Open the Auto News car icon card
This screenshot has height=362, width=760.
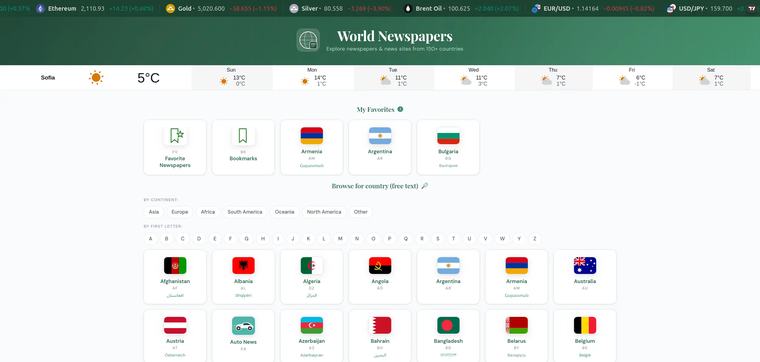click(x=243, y=336)
